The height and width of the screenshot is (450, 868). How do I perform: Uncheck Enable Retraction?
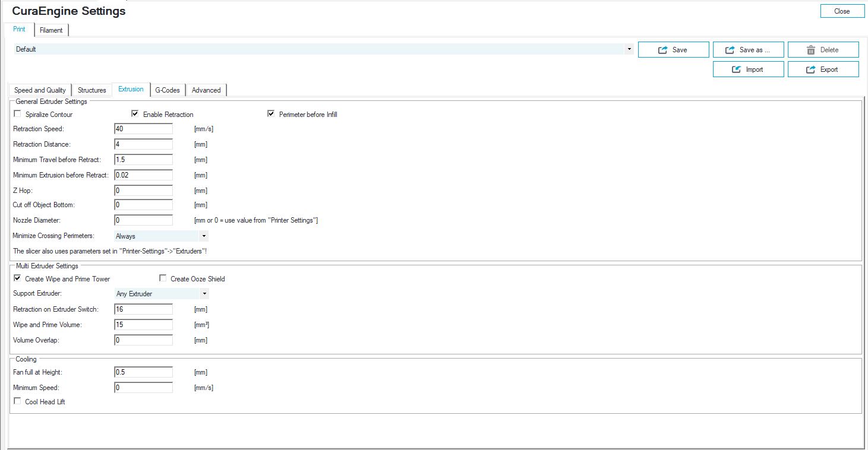tap(135, 114)
